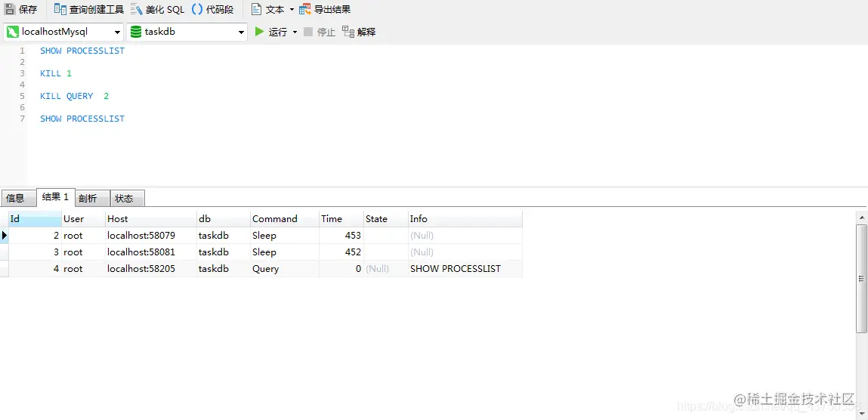Click the Info column header

point(465,218)
